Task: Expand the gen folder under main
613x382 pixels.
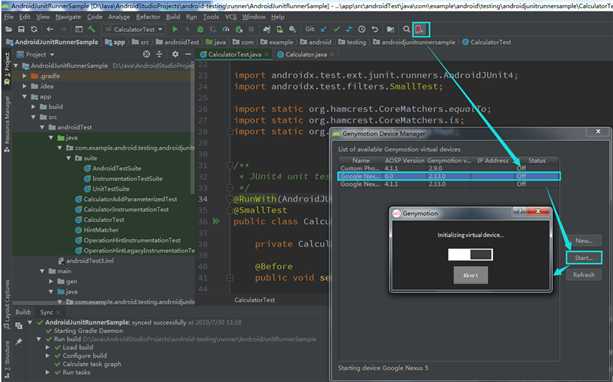Action: pos(51,281)
